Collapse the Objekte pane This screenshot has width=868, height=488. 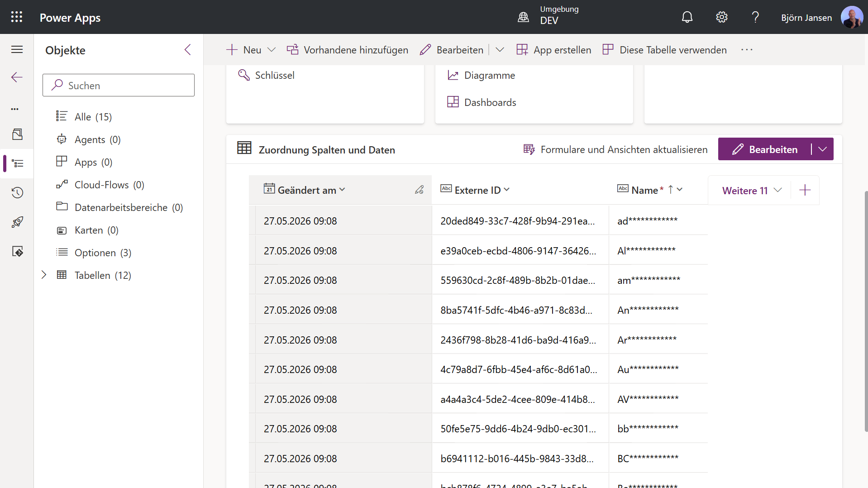click(x=188, y=50)
